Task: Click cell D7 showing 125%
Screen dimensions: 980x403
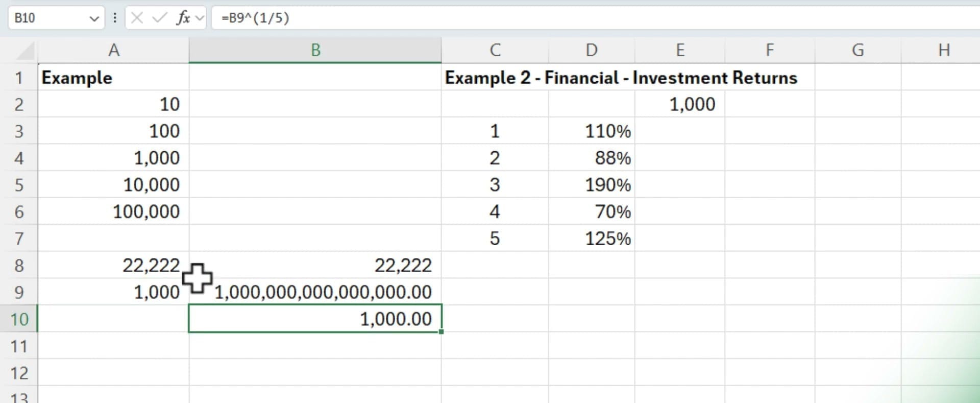Action: [592, 239]
